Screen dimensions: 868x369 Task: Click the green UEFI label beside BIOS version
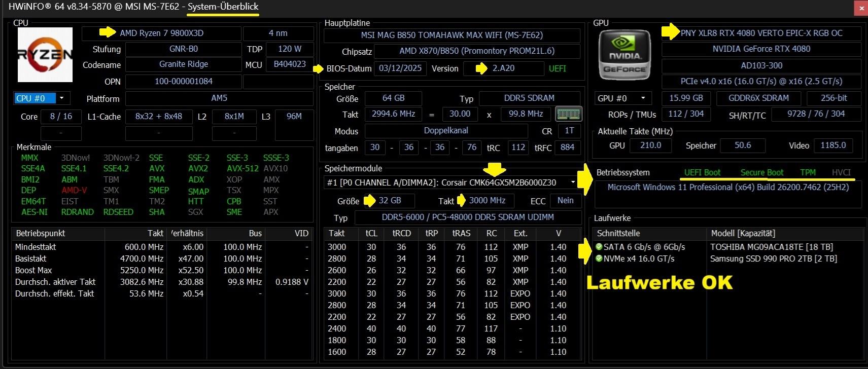point(557,68)
